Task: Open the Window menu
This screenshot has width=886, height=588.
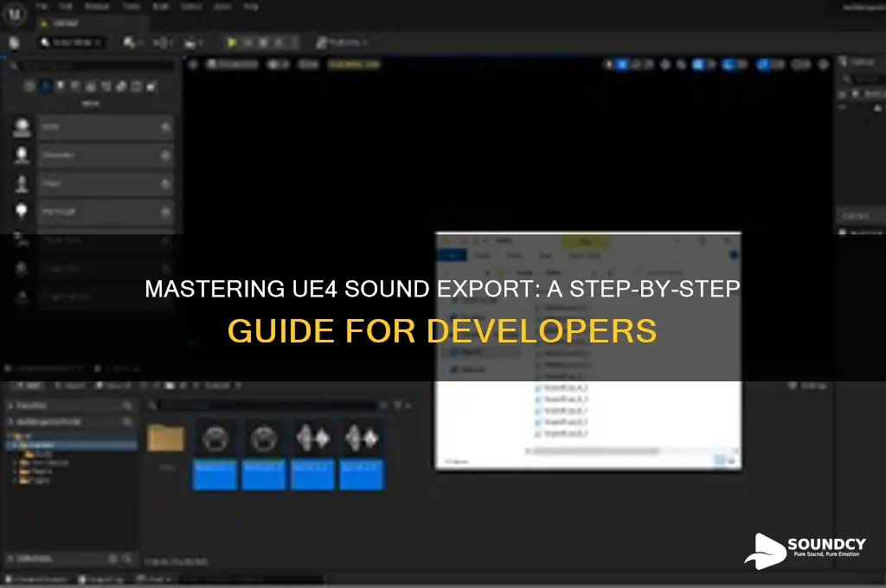Action: pos(97,6)
